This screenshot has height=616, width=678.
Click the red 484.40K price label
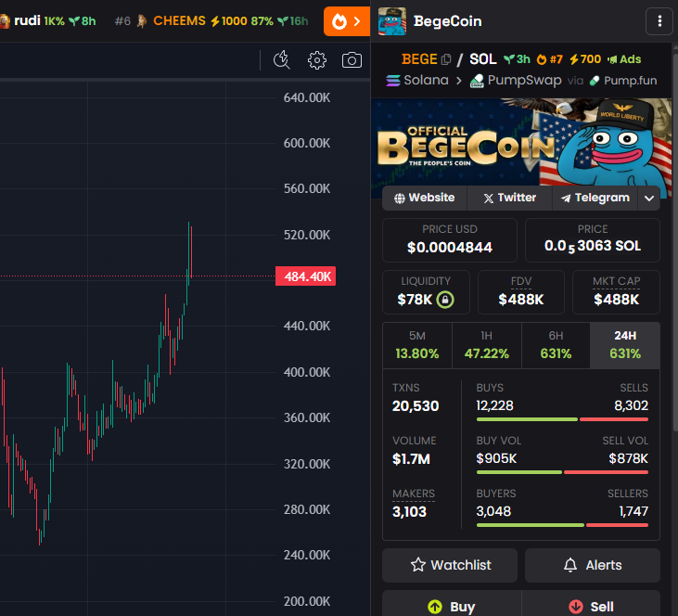(x=305, y=276)
